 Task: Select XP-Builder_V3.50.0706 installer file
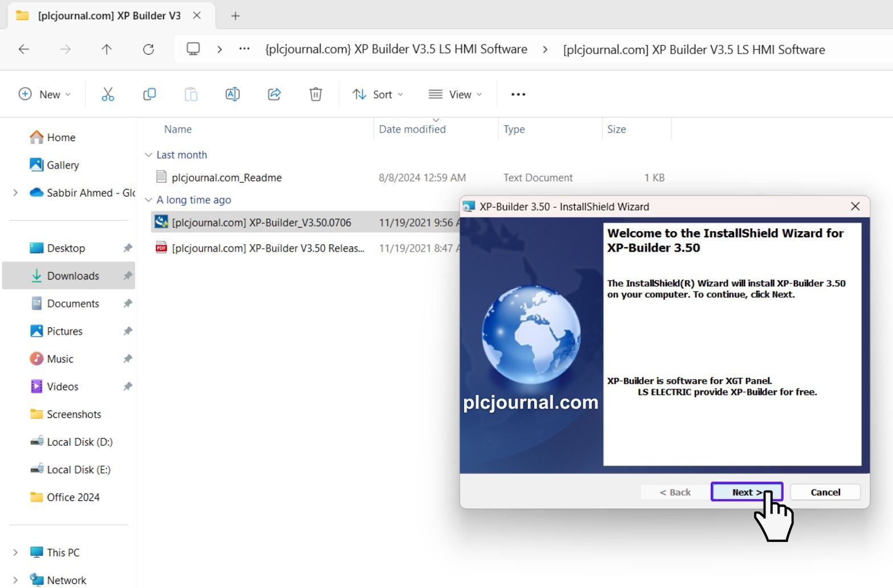261,223
